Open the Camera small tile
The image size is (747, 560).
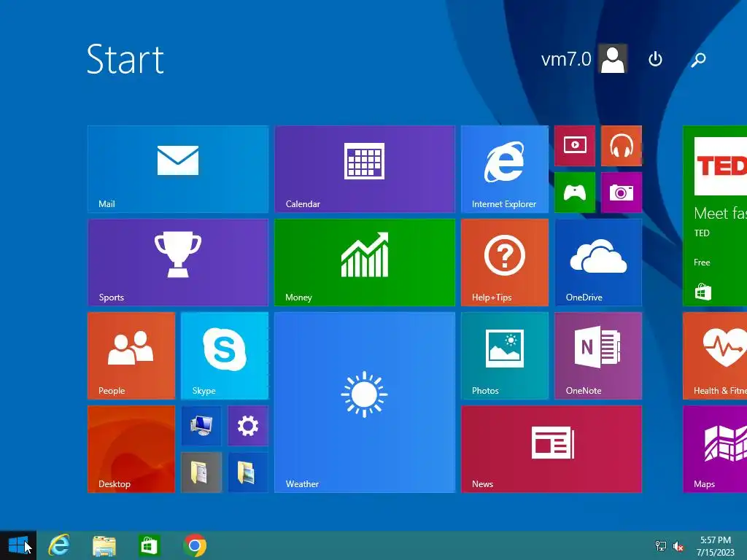(x=622, y=192)
